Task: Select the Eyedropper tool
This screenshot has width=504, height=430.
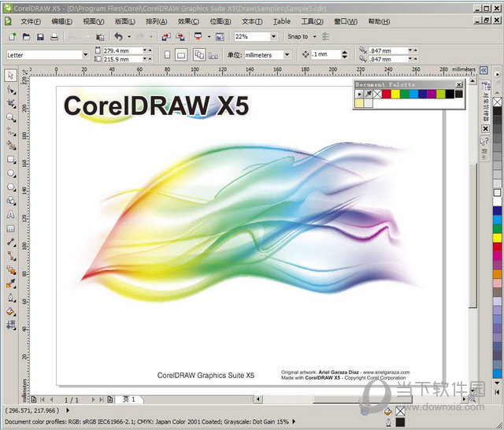Action: [11, 284]
